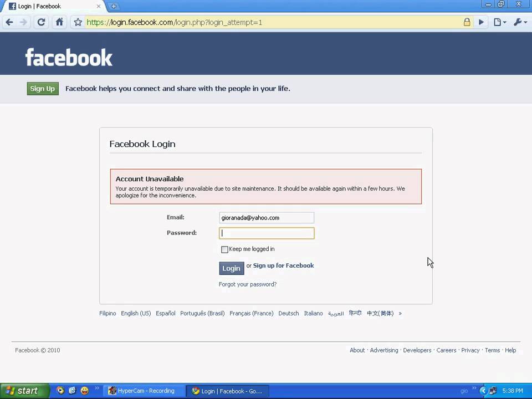
Task: Click the 5:38 PM taskbar clock
Action: [x=512, y=391]
